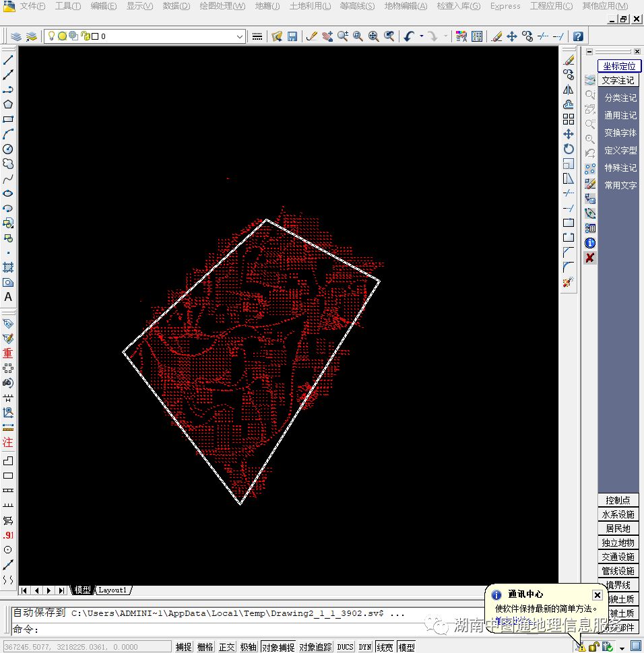Select the Spline curve tool

8,178
